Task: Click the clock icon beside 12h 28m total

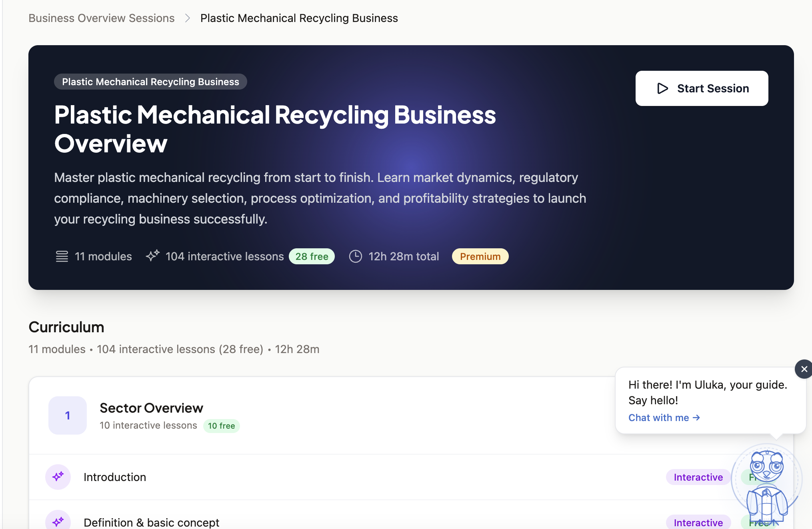Action: pos(356,256)
